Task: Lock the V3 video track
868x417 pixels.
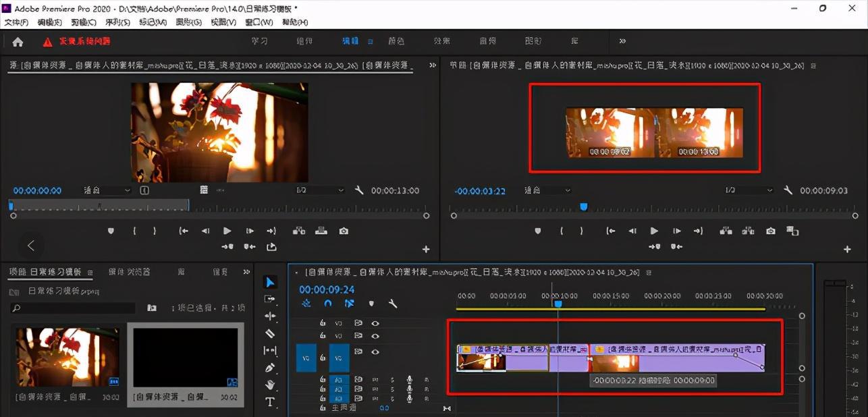Action: [x=323, y=323]
